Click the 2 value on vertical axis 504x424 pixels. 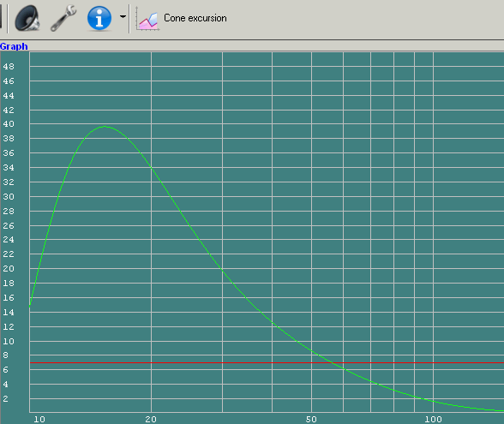coord(5,398)
